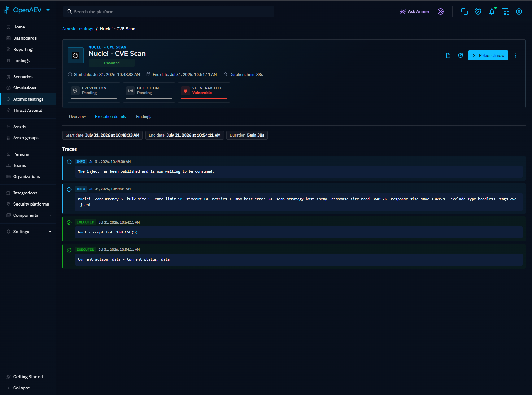Open the alarm check icon in top bar
532x395 pixels.
coord(478,11)
